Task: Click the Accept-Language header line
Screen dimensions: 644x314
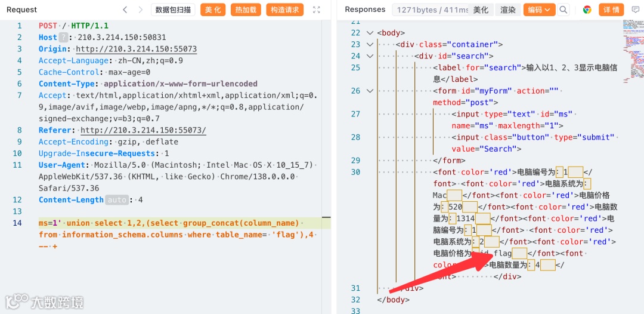Action: [111, 61]
